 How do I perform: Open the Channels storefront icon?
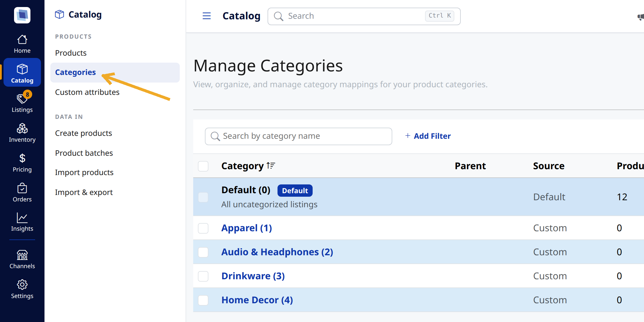(22, 259)
